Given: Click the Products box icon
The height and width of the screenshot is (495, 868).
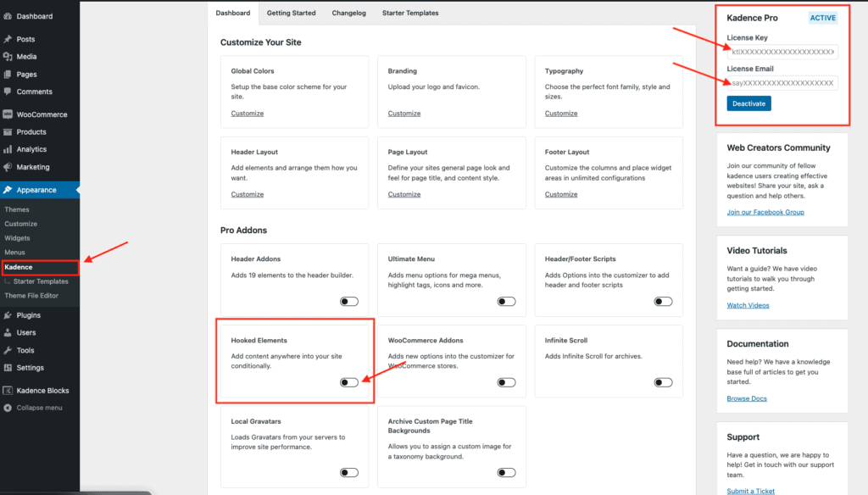Looking at the screenshot, I should (x=8, y=131).
